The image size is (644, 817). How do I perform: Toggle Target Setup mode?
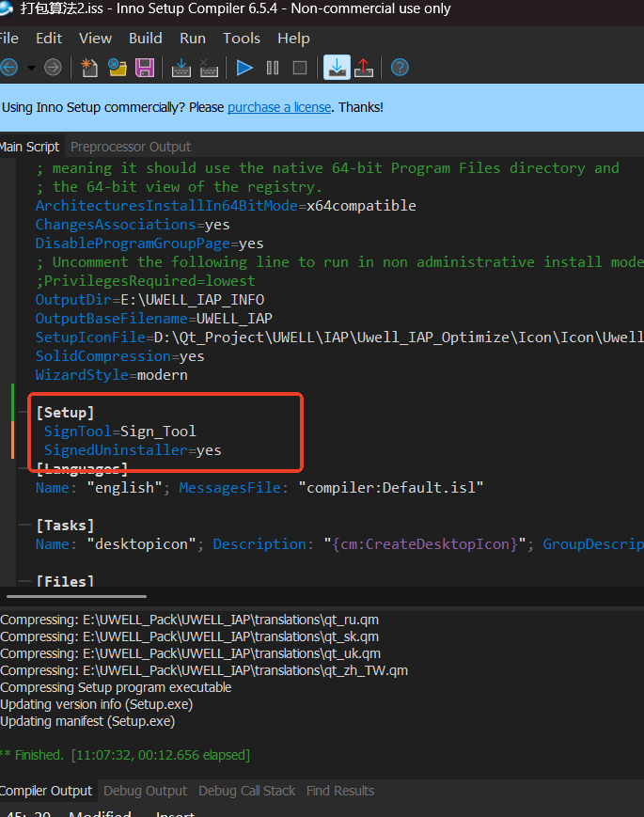(x=337, y=68)
